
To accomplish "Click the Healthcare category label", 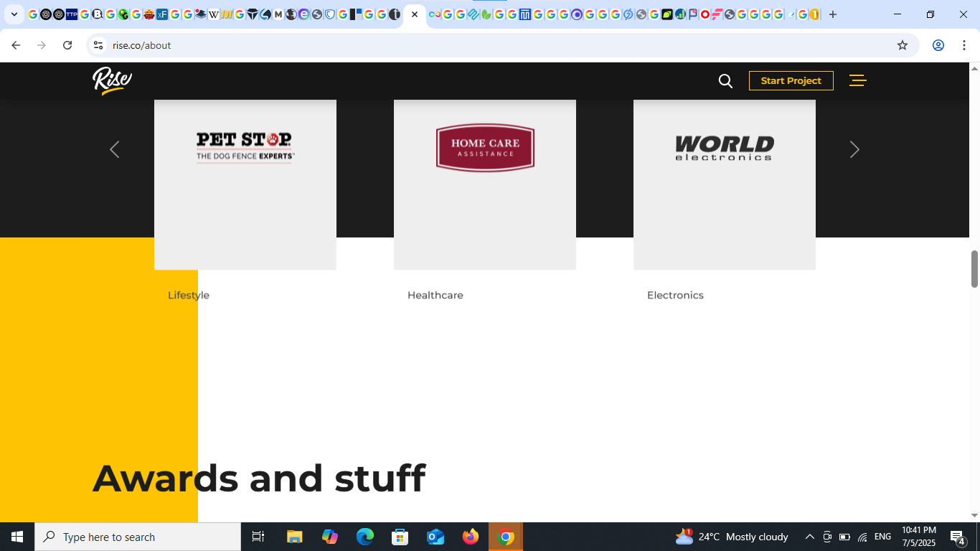I will coord(435,295).
